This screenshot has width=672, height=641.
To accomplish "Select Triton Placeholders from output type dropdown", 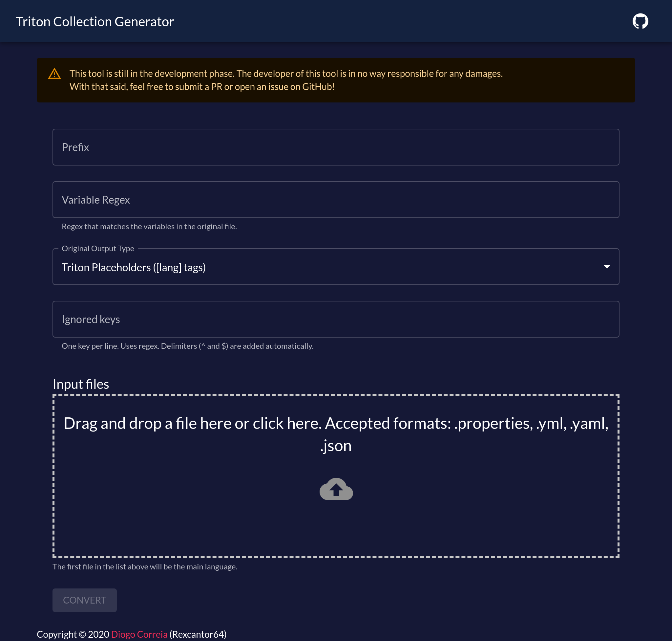I will click(336, 267).
